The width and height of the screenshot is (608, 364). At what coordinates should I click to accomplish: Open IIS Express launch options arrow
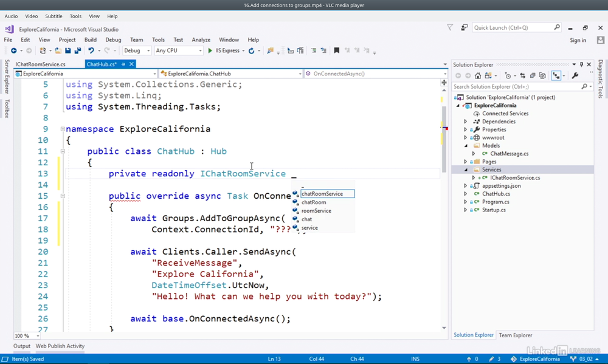244,51
